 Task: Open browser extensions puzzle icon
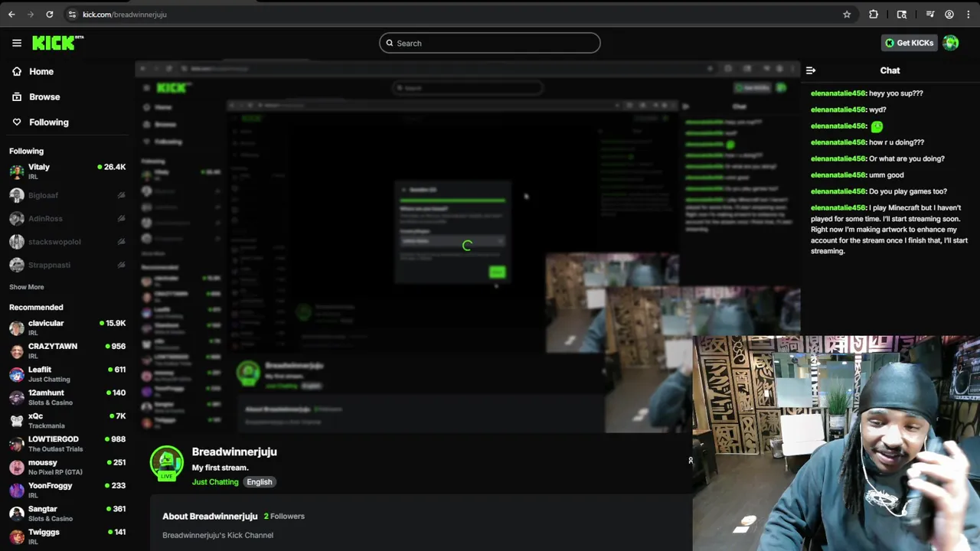click(x=874, y=14)
